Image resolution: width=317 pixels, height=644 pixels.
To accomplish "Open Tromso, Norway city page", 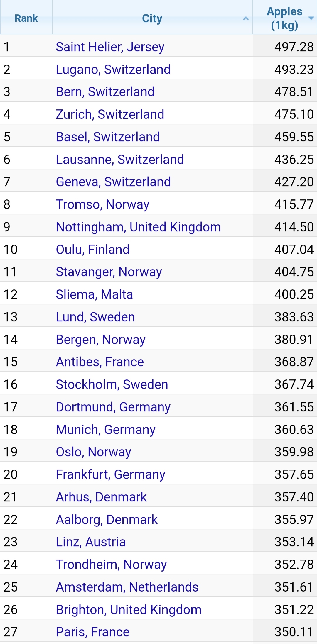I will 103,204.
